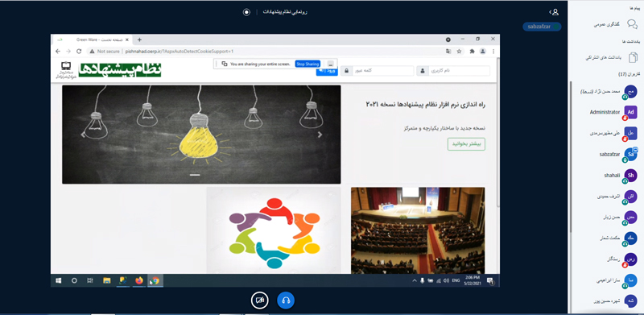Screen dimensions: 644x315
Task: Go to next carousel slide arrow
Action: (x=320, y=135)
